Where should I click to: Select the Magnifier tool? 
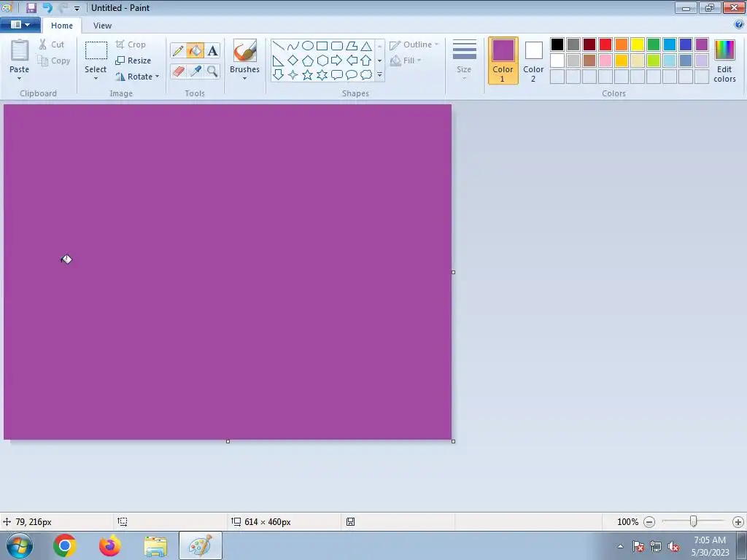pyautogui.click(x=212, y=71)
